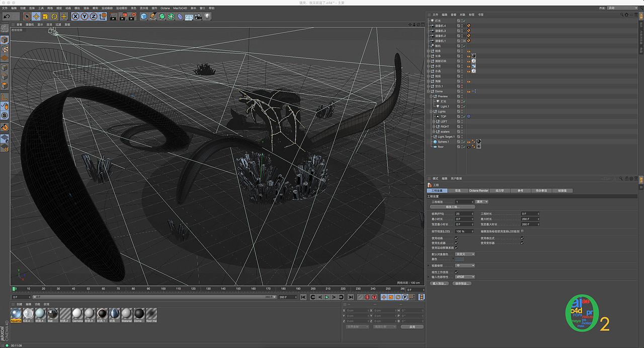The width and height of the screenshot is (644, 348).
Task: Click the 保存预设 button
Action: pos(461,284)
